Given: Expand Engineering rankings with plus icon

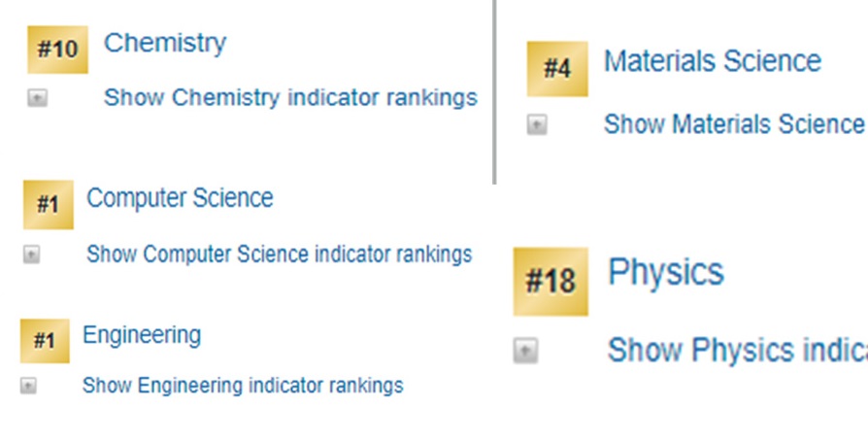Looking at the screenshot, I should [28, 386].
